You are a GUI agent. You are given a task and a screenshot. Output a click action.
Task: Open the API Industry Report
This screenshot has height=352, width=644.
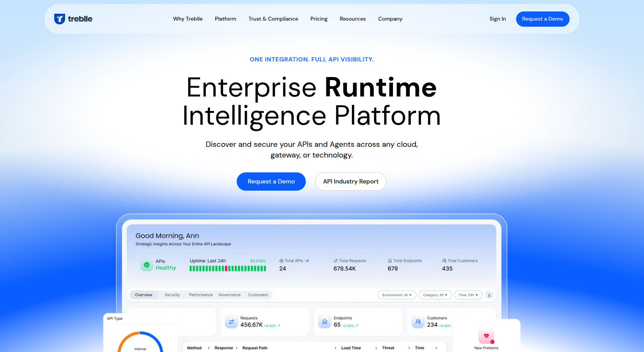coord(351,182)
